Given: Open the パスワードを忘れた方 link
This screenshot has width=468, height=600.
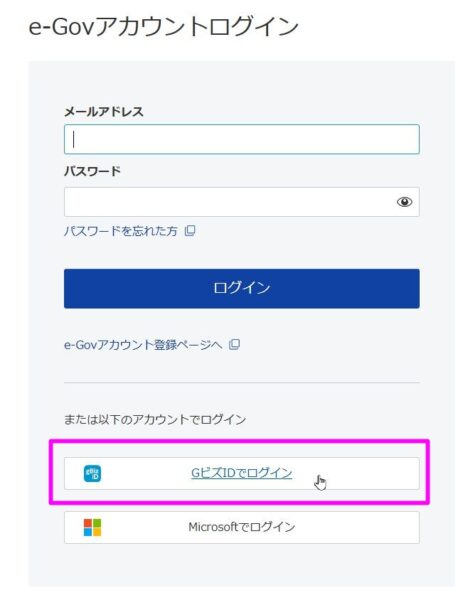Looking at the screenshot, I should tap(121, 231).
